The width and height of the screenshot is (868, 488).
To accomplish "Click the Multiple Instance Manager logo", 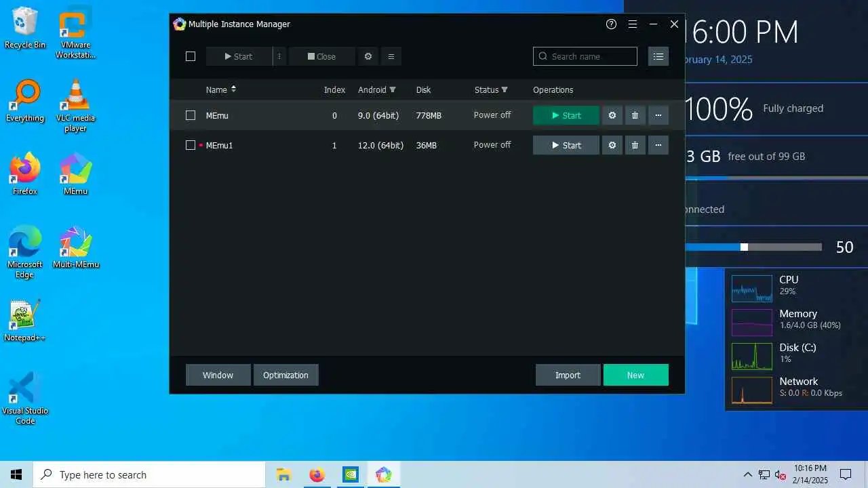I will point(179,24).
